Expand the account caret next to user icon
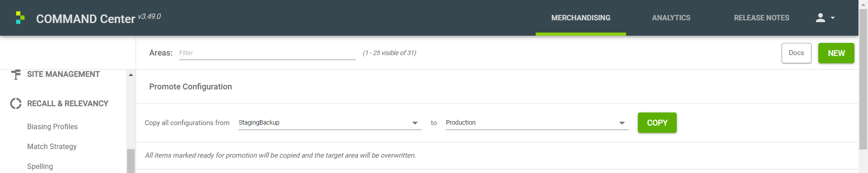This screenshot has height=173, width=868. click(833, 18)
